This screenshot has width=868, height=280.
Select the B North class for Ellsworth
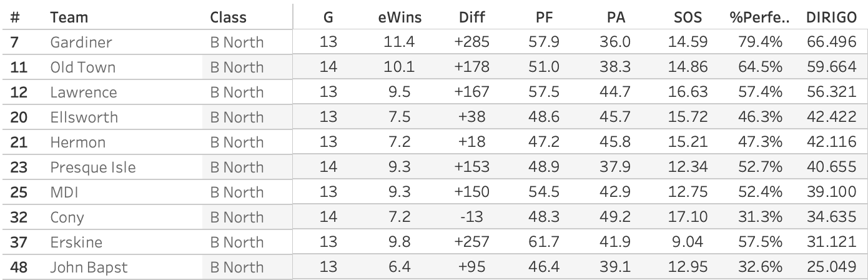[x=237, y=117]
